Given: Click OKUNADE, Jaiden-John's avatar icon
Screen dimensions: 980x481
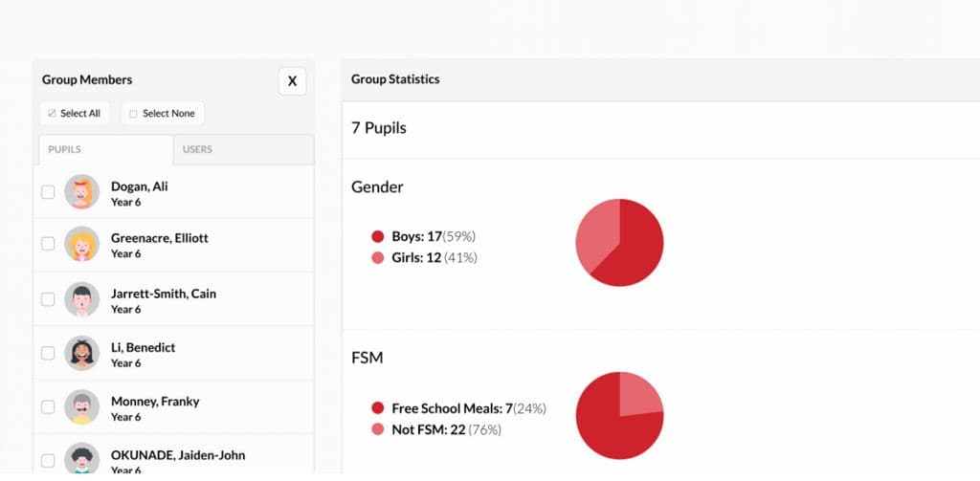Looking at the screenshot, I should [82, 460].
